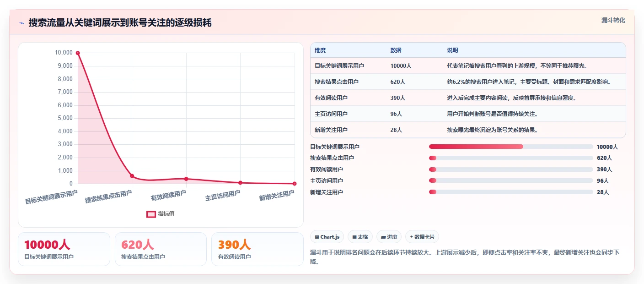Click the 表格 tag chip

(360, 237)
